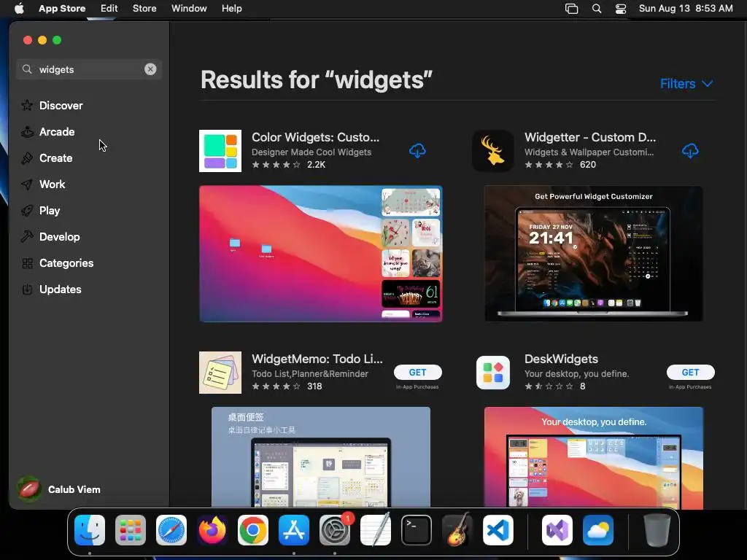
Task: Open the Color Widgets title link
Action: pyautogui.click(x=315, y=137)
